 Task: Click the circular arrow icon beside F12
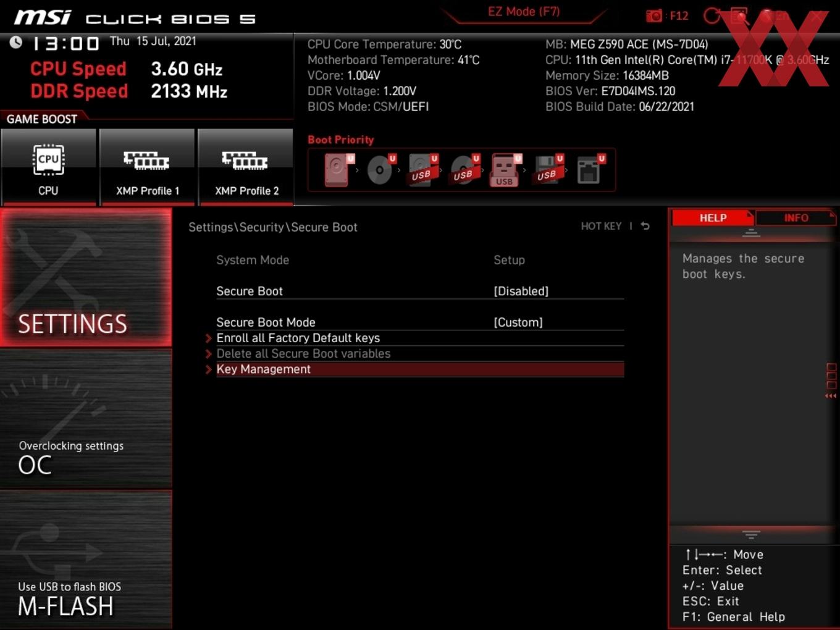click(x=712, y=15)
